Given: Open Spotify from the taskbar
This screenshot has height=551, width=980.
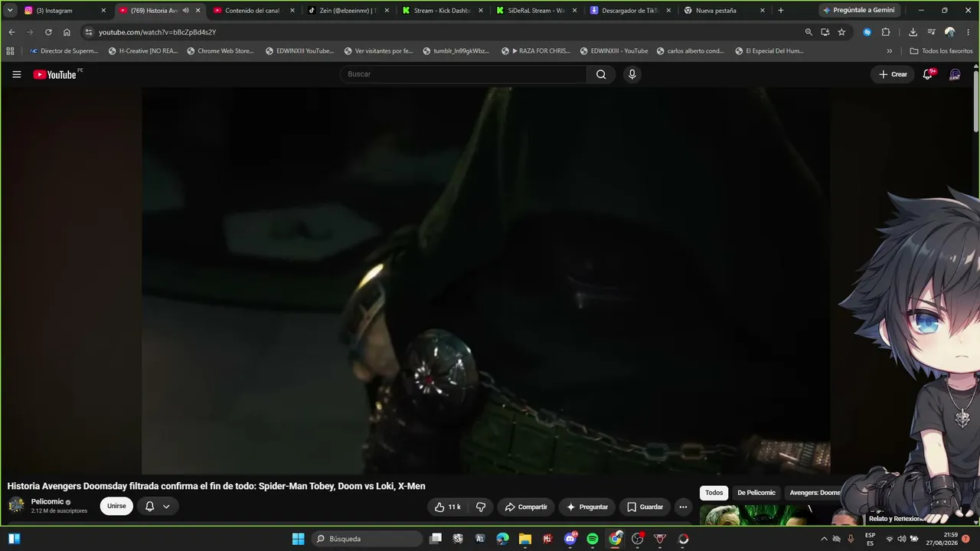Looking at the screenshot, I should click(593, 539).
